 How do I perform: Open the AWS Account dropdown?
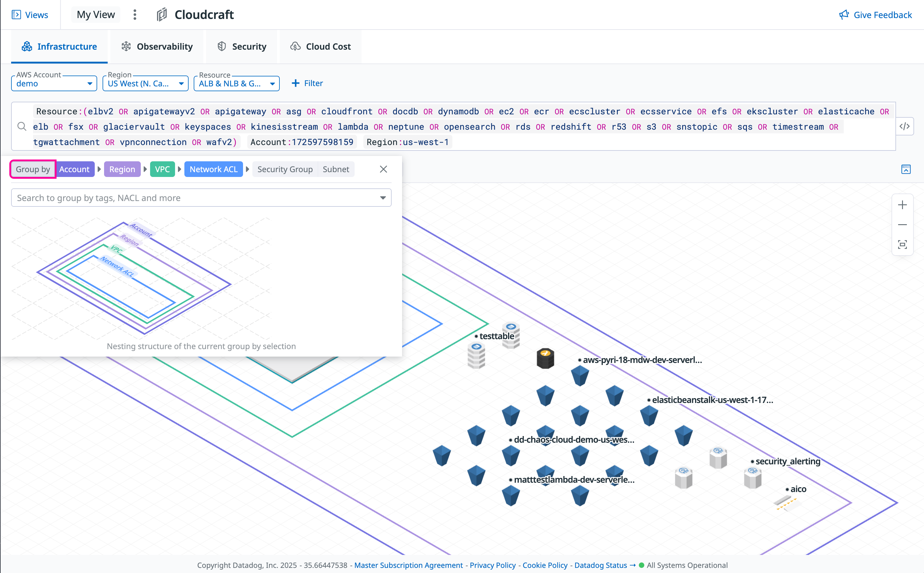(54, 83)
